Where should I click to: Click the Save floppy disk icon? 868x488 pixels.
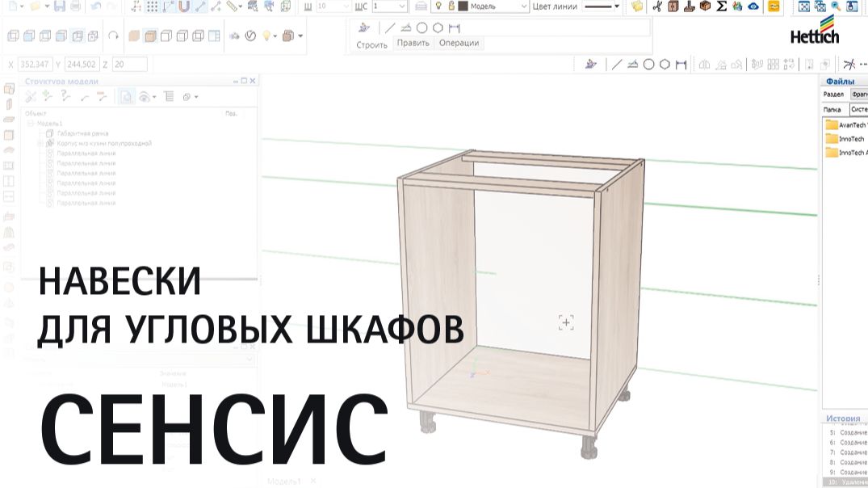(60, 6)
